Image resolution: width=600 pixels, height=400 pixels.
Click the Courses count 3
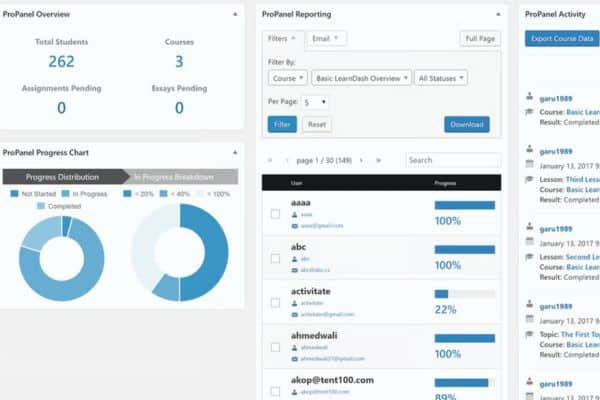[179, 61]
